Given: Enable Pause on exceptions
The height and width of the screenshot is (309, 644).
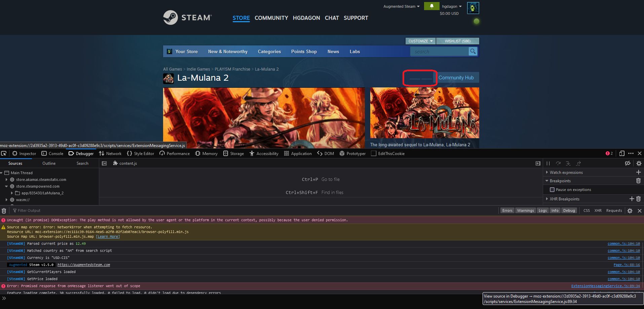Looking at the screenshot, I should click(552, 189).
